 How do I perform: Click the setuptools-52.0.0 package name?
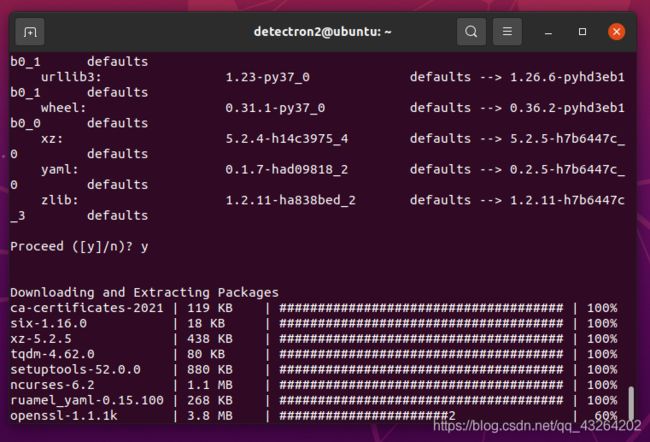pos(75,369)
